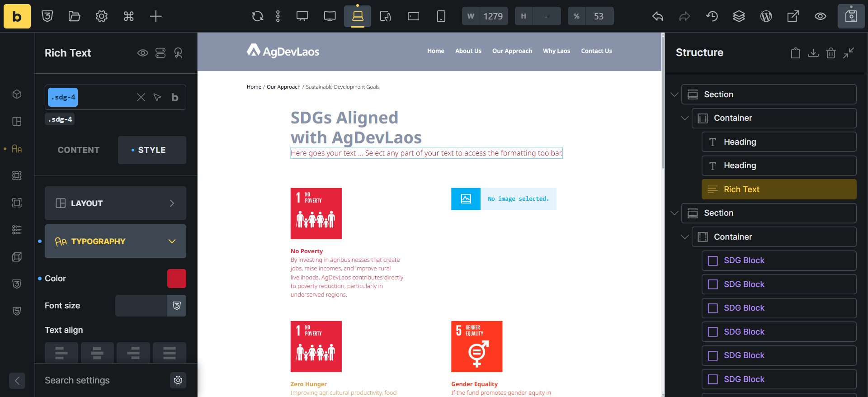Screen dimensions: 868x397
Task: Collapse the first Container in Structure
Action: [x=685, y=118]
